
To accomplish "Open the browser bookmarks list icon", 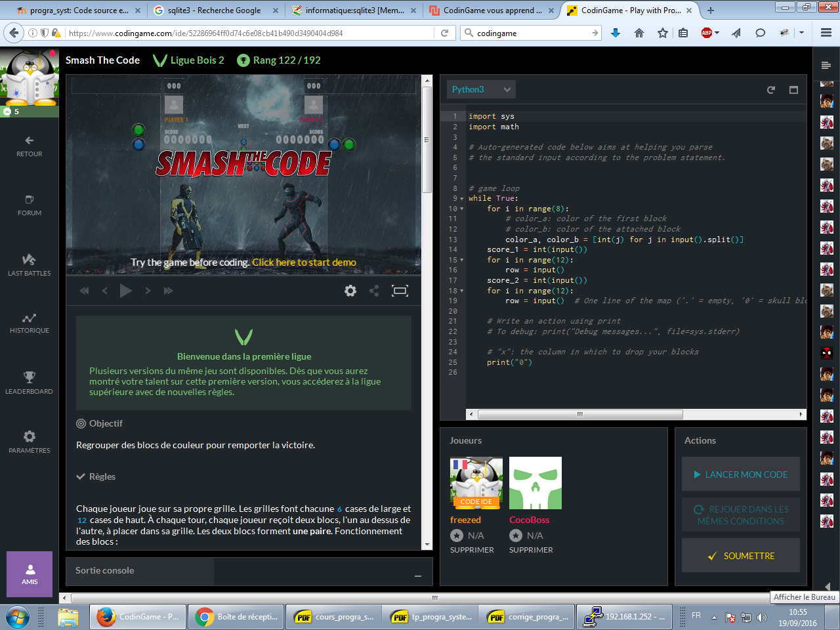I will [x=683, y=33].
